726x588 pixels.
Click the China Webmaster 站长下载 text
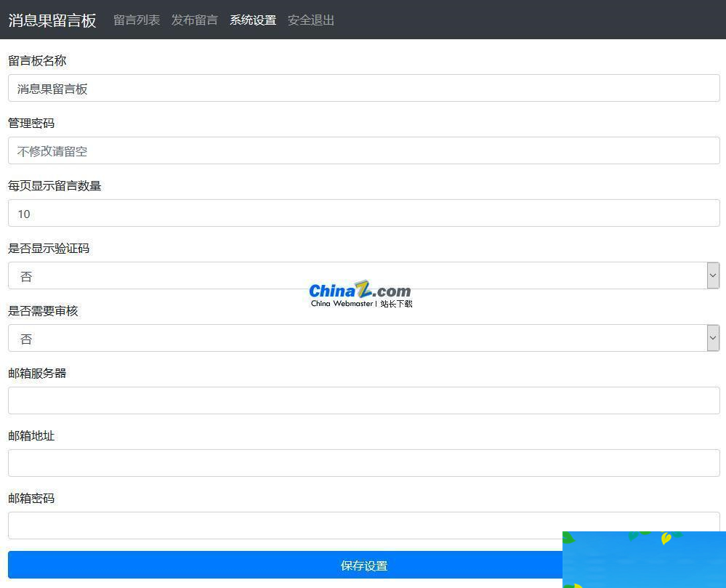tap(360, 304)
